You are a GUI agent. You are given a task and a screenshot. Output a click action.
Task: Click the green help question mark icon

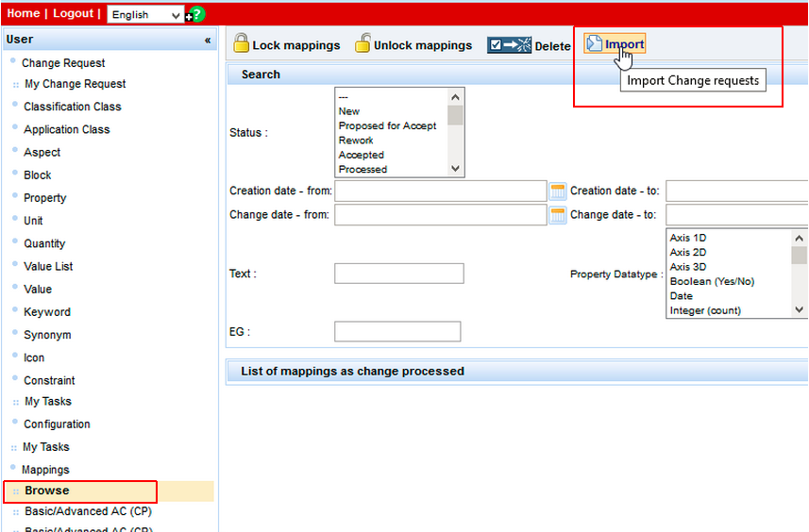[x=196, y=14]
